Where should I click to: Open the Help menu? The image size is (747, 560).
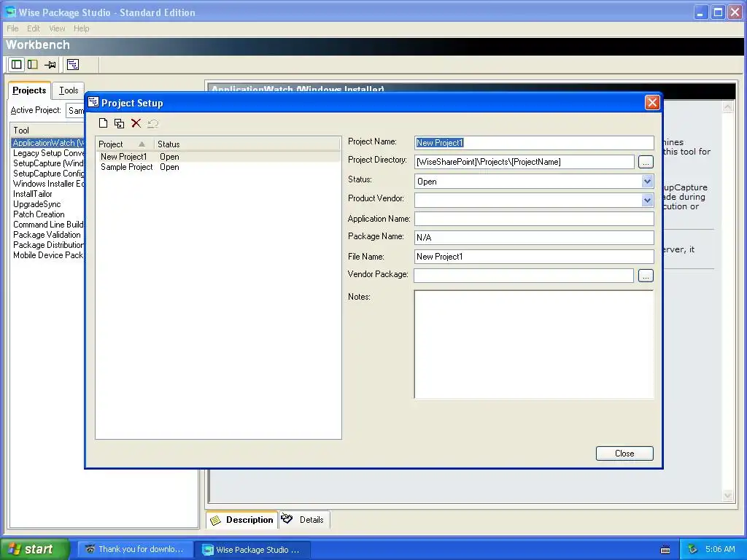tap(82, 28)
